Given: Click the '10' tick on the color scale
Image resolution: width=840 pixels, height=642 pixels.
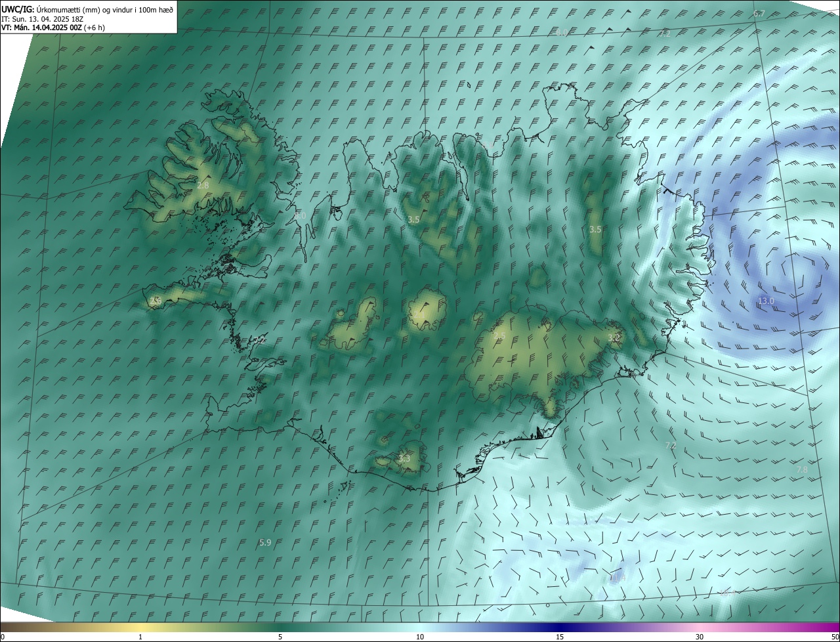Looking at the screenshot, I should pyautogui.click(x=420, y=637).
